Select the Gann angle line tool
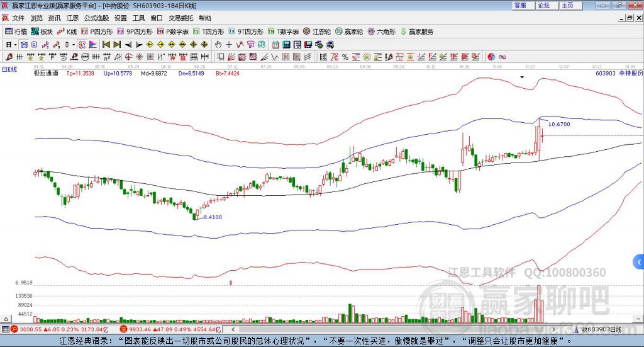Screen dimensions: 644x347 tap(264, 57)
